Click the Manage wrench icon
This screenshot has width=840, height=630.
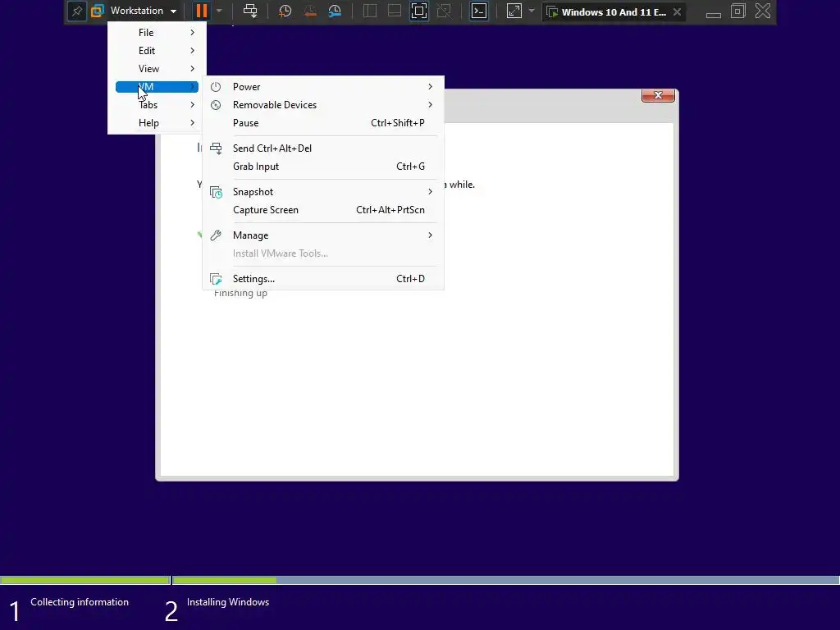click(216, 235)
